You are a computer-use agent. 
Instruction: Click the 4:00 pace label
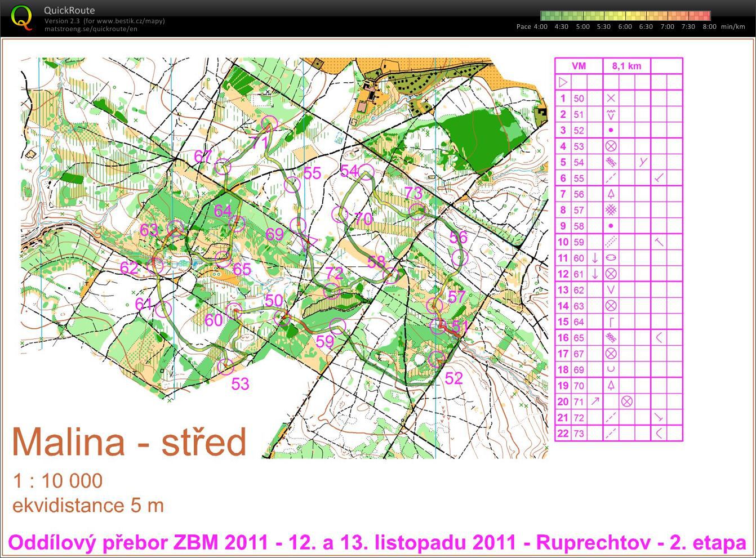[x=540, y=26]
